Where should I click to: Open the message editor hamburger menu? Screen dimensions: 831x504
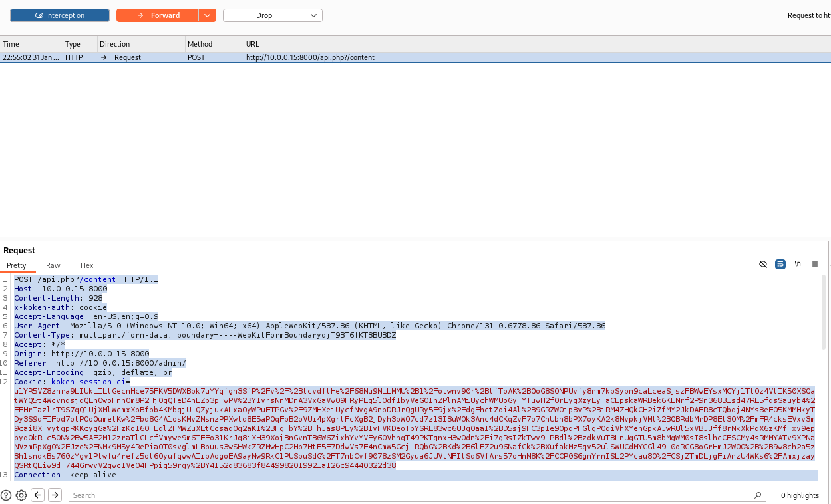(x=815, y=265)
